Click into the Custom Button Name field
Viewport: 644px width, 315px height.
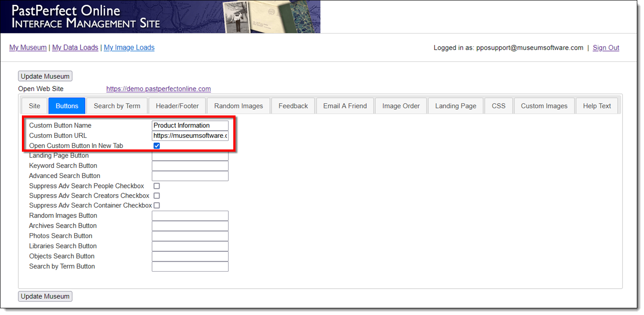pyautogui.click(x=190, y=126)
